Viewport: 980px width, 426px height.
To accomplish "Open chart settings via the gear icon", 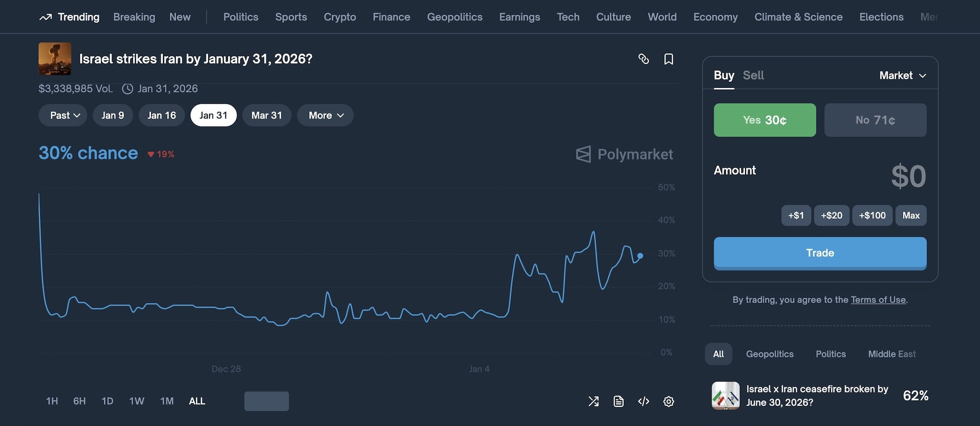I will click(x=669, y=401).
